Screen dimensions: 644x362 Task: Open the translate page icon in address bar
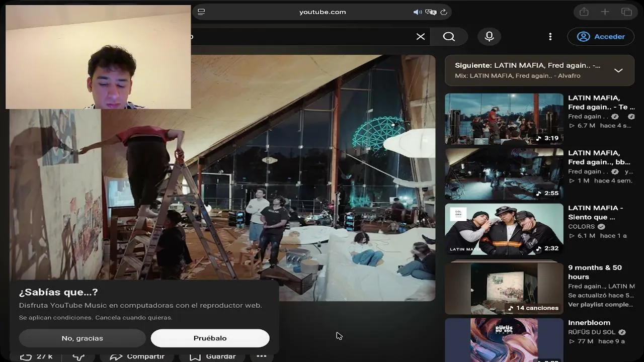click(431, 12)
